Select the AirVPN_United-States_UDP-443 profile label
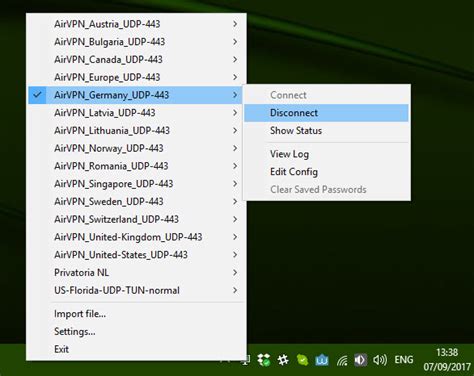Viewport: 474px width, 376px height. tap(121, 255)
